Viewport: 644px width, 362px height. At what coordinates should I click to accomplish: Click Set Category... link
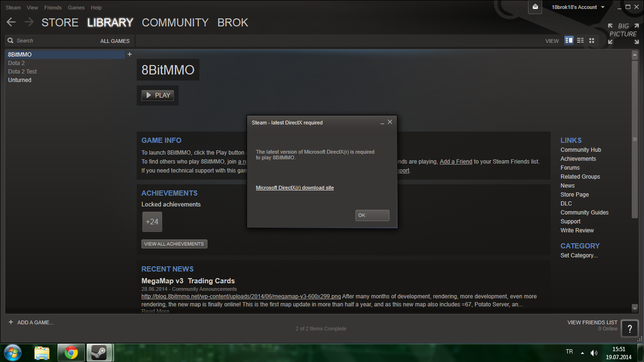pos(579,255)
